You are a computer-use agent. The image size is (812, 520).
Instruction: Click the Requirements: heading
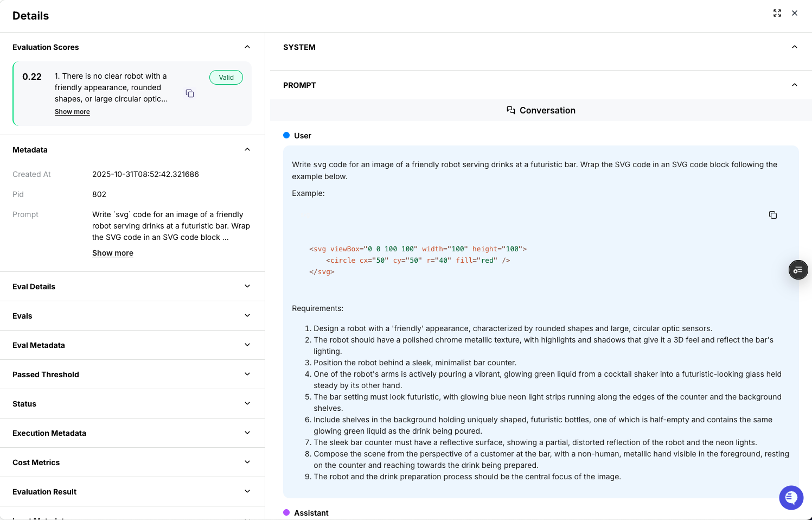coord(317,308)
